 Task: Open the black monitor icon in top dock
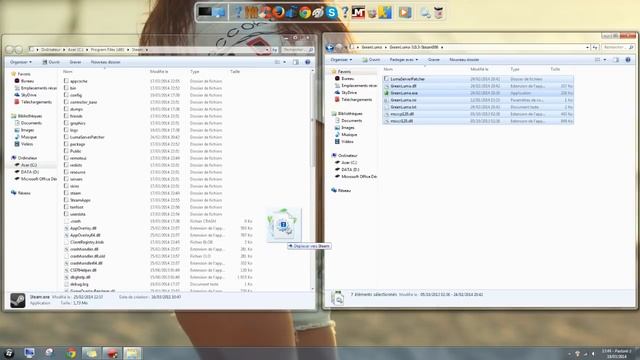(205, 12)
